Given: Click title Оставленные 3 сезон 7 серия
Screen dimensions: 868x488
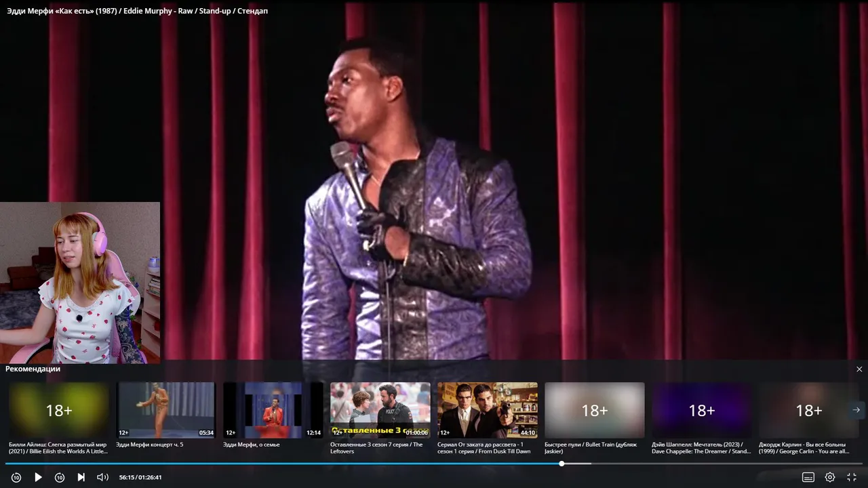Looking at the screenshot, I should (x=376, y=448).
